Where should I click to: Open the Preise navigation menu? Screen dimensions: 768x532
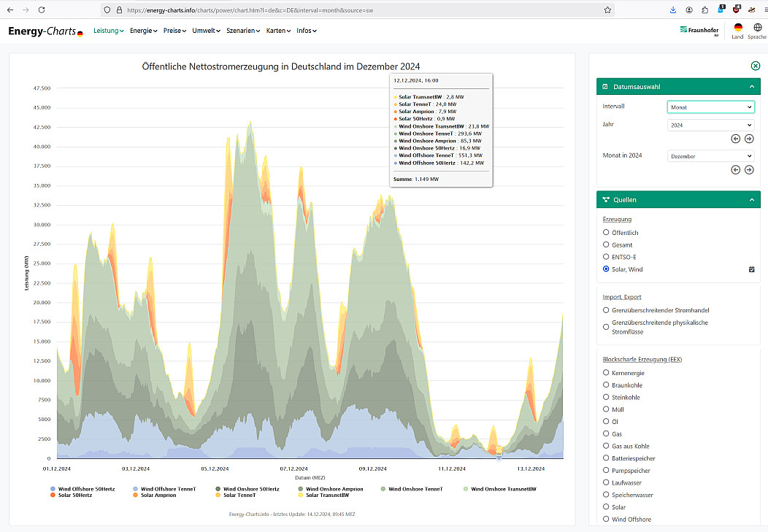pyautogui.click(x=174, y=31)
